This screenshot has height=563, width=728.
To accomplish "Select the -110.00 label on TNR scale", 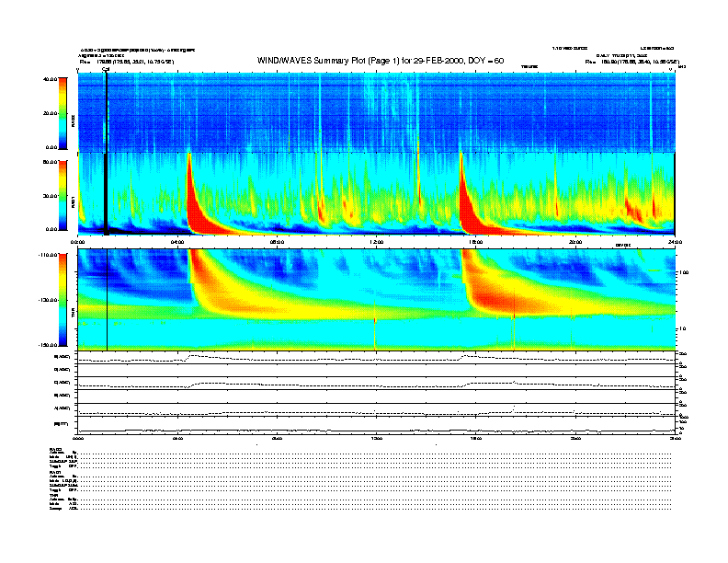I will coord(48,255).
